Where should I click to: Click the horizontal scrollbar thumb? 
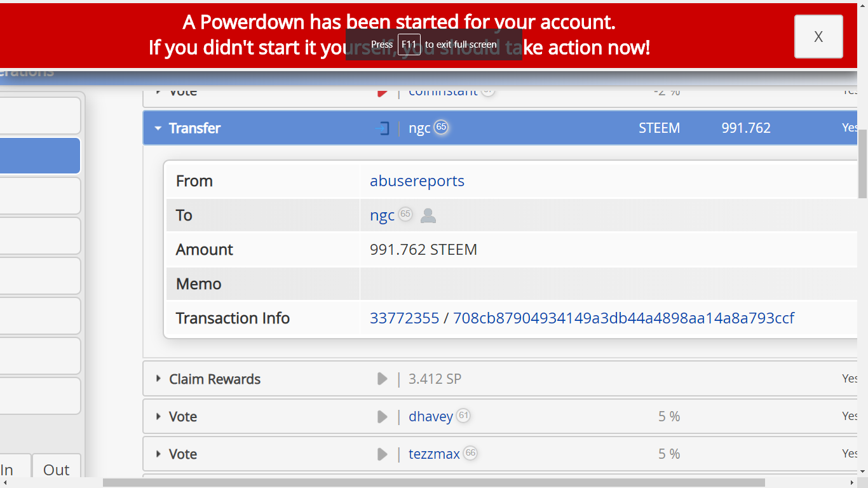pyautogui.click(x=434, y=482)
